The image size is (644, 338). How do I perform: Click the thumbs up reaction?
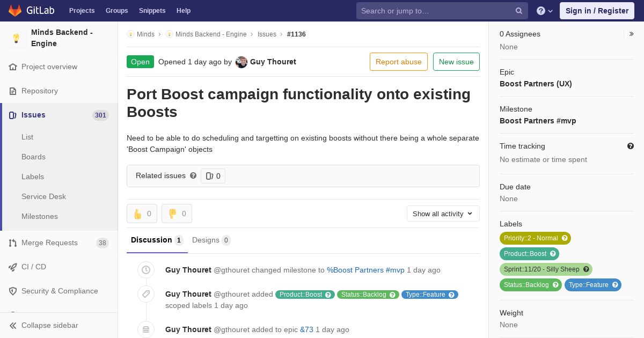(x=142, y=214)
